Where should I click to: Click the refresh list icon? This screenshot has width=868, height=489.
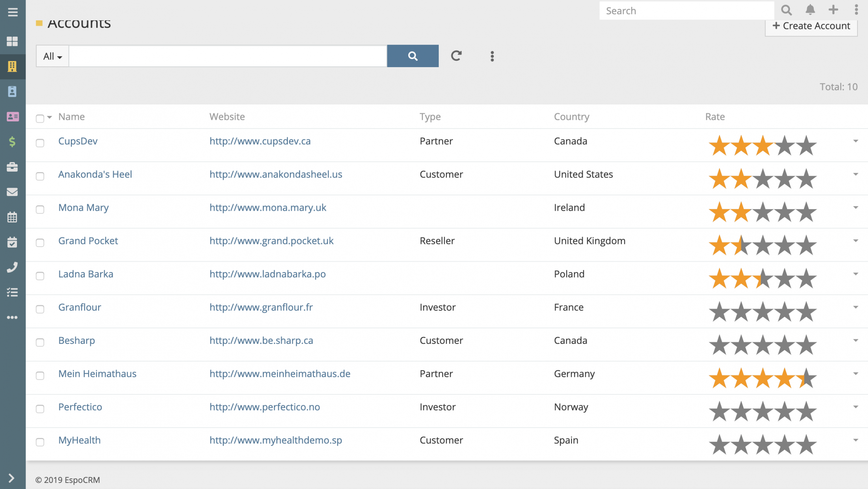click(x=456, y=56)
